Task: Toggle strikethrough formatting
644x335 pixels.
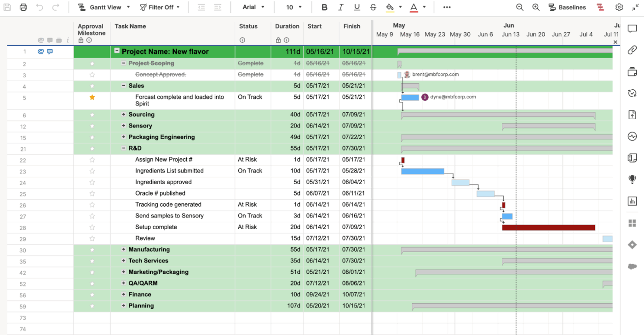Action: [x=373, y=7]
